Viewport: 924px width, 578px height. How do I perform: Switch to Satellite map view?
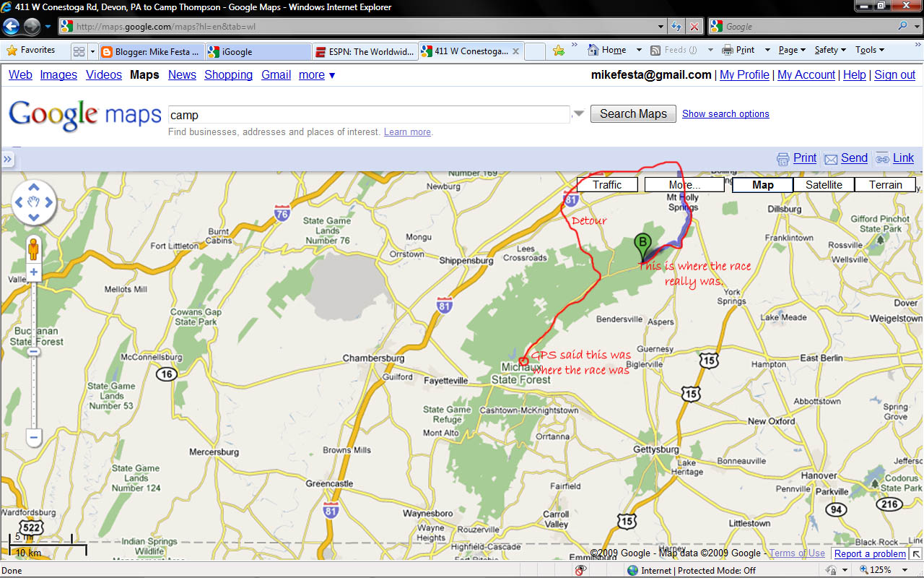click(824, 185)
